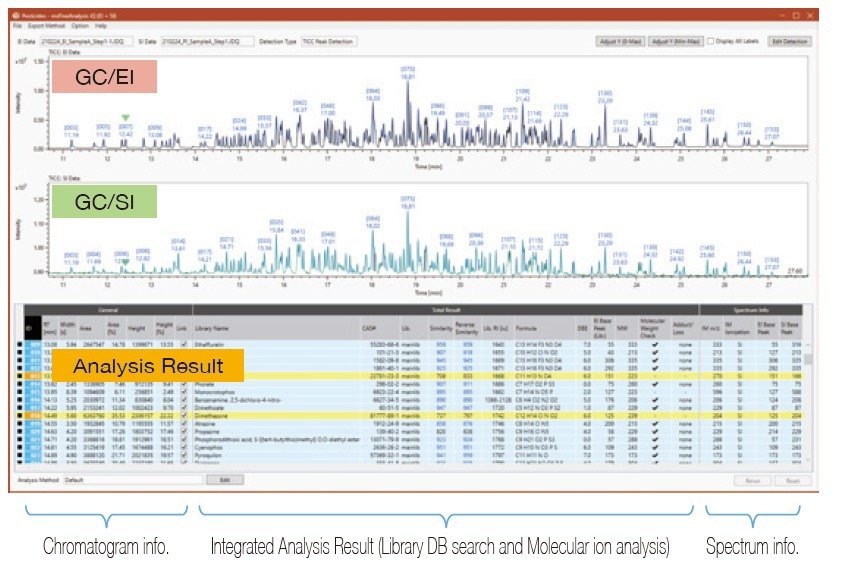Viewport: 843px width, 564px height.
Task: Click the EI Data file name field
Action: [x=85, y=41]
